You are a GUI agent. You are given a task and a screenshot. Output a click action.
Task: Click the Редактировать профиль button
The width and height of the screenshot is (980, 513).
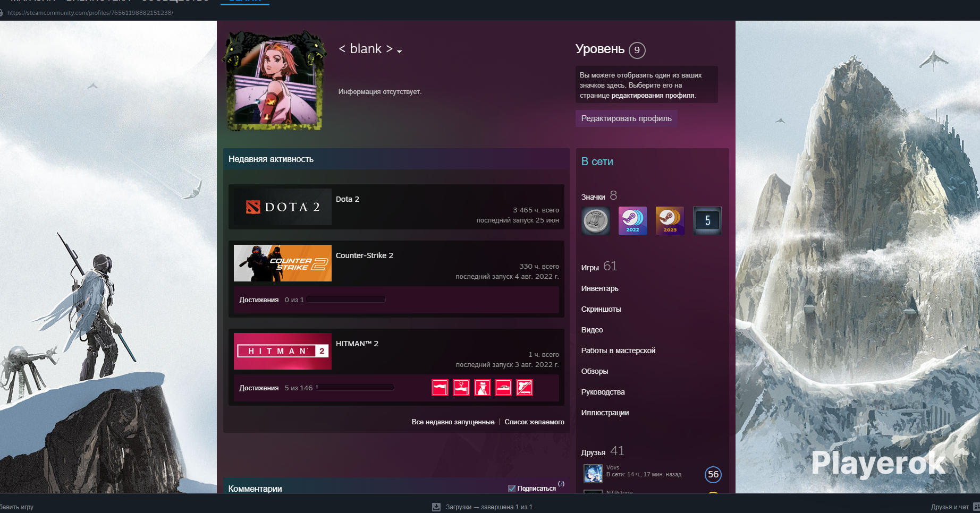(x=627, y=118)
